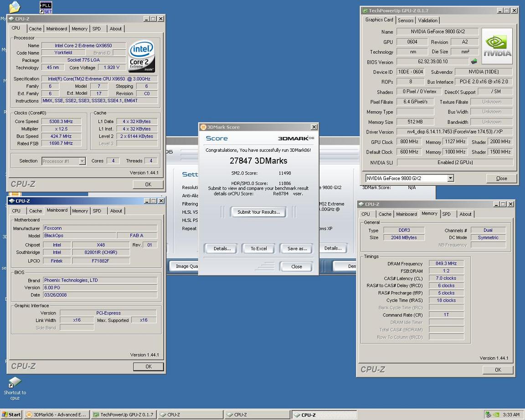Open Processor #1 selection dropdown
The width and height of the screenshot is (525, 420).
[x=82, y=161]
